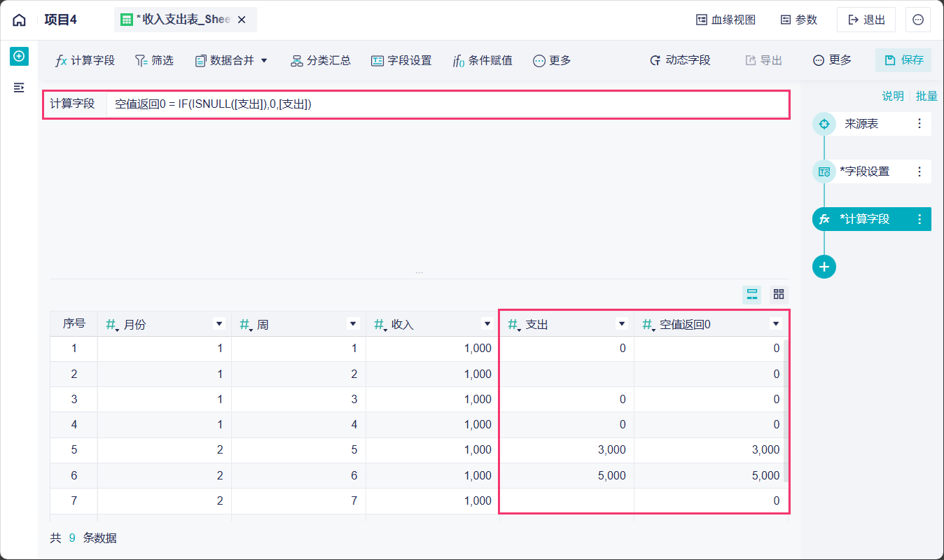Click the 动态字段 button
The image size is (944, 560).
pyautogui.click(x=680, y=60)
